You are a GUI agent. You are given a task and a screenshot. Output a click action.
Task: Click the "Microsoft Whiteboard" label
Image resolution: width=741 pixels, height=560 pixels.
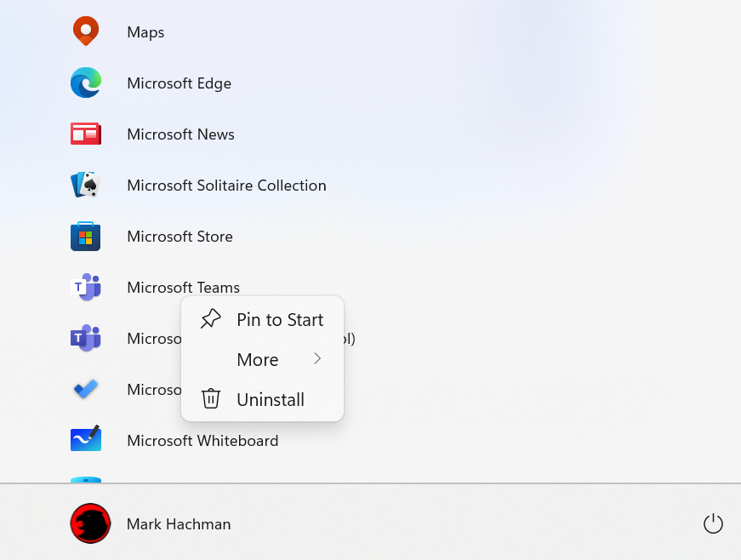(202, 441)
